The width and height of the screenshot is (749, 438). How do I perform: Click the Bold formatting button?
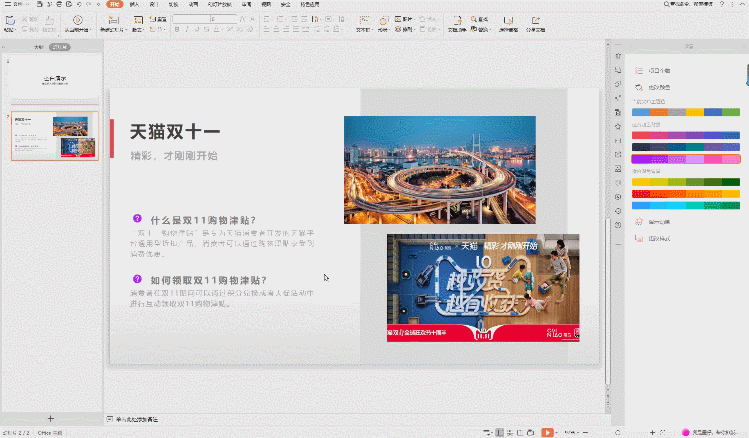click(x=176, y=30)
